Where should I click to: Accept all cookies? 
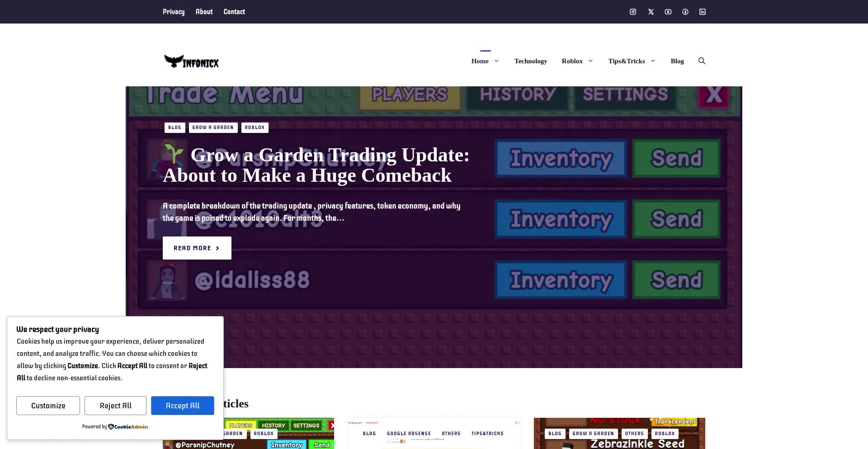182,406
